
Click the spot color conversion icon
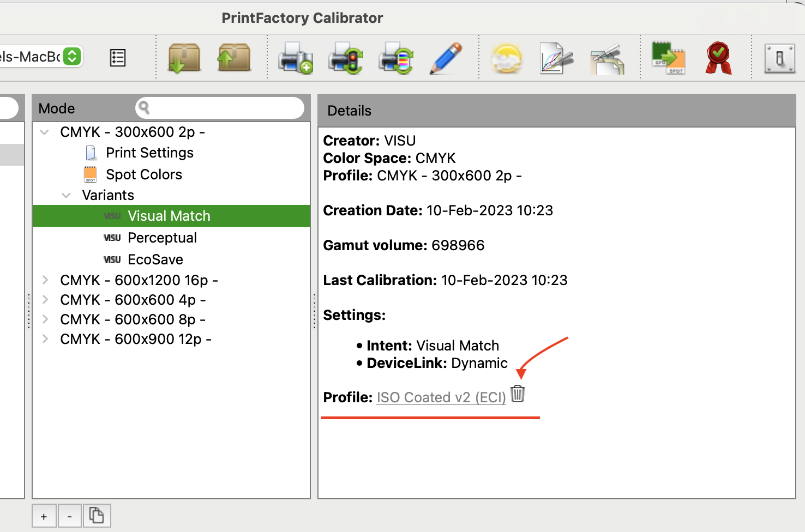(668, 58)
